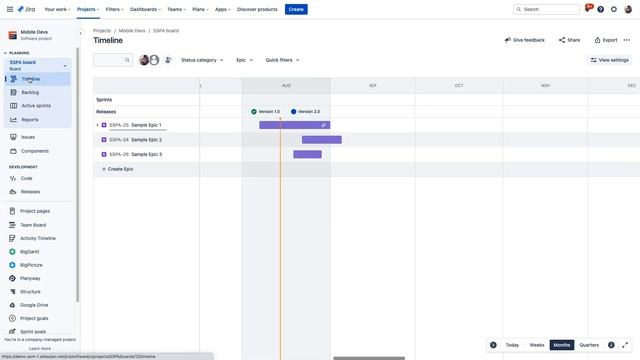Select Timeline in the sidebar
This screenshot has width=640, height=360.
(x=38, y=79)
